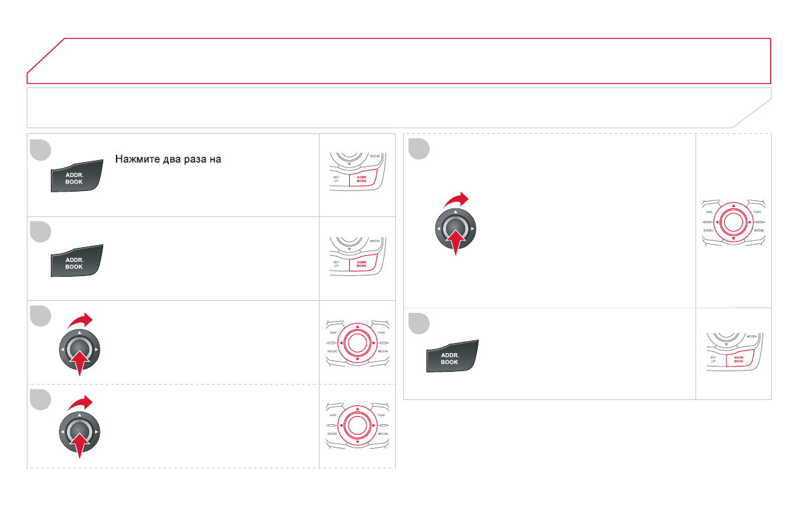Click the 'Нажмите два раза на' instruction text
The image size is (798, 532).
[x=168, y=159]
